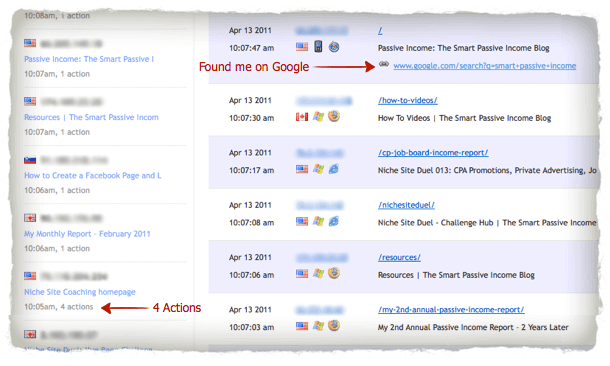610x366 pixels.
Task: Click blurred IP address in 10:07:47 row
Action: [x=322, y=30]
